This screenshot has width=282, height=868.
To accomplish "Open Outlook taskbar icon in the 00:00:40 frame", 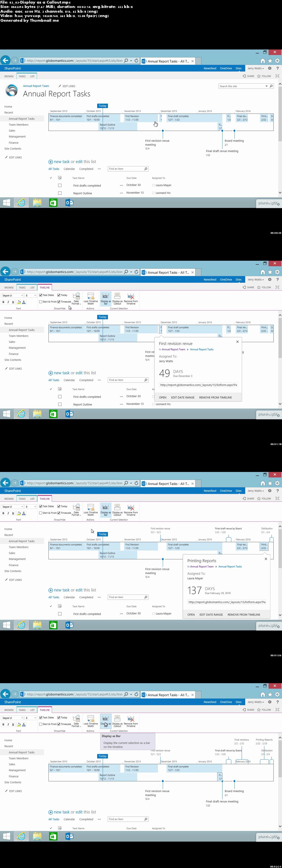I will tap(69, 202).
